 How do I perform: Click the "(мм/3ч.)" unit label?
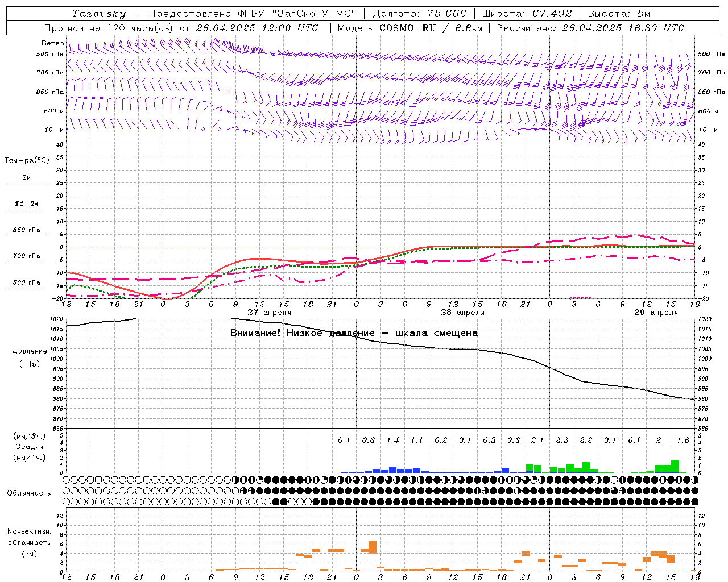[x=30, y=436]
